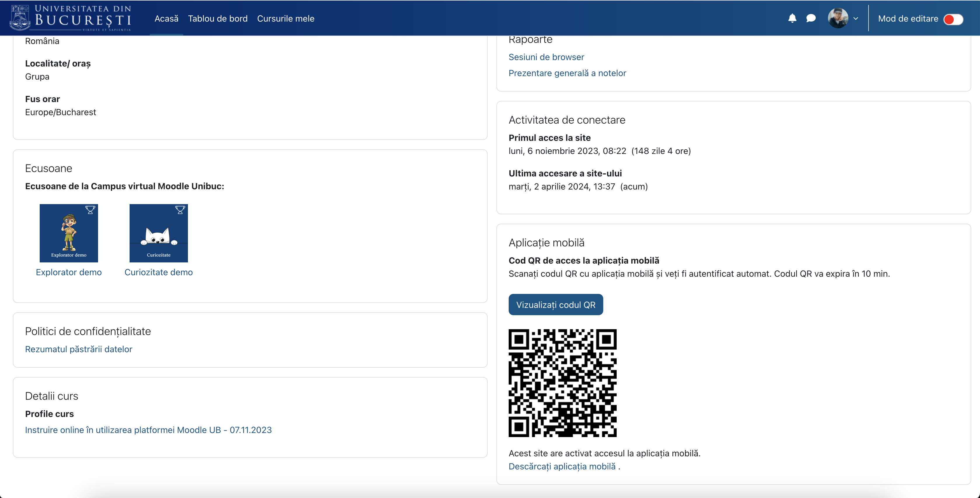Image resolution: width=980 pixels, height=498 pixels.
Task: Open the Curiozitate demo badge link
Action: (x=159, y=272)
